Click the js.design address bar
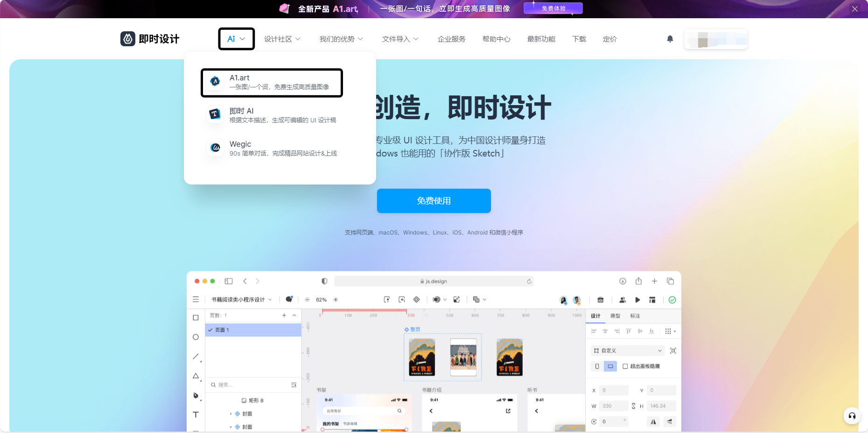This screenshot has height=433, width=868. tap(434, 281)
